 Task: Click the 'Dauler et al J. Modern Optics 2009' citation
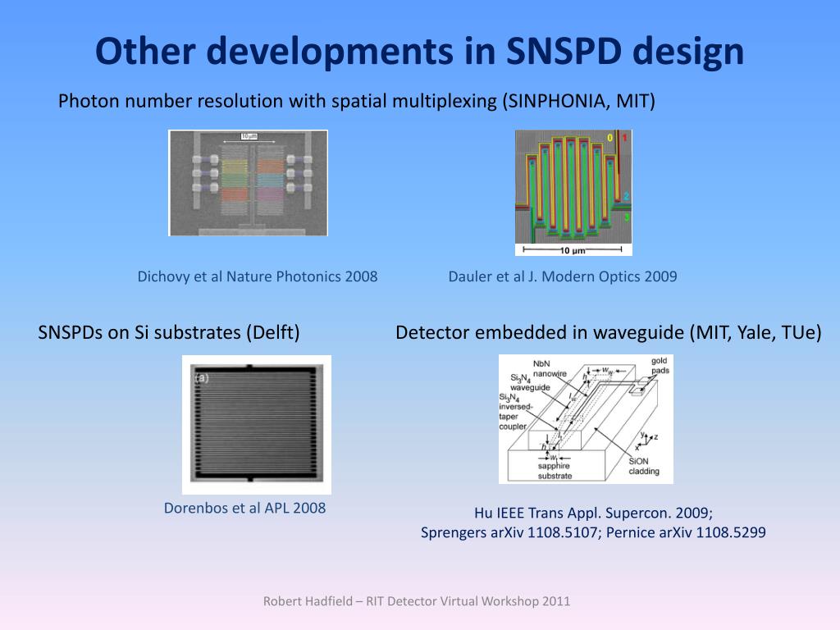click(x=563, y=276)
